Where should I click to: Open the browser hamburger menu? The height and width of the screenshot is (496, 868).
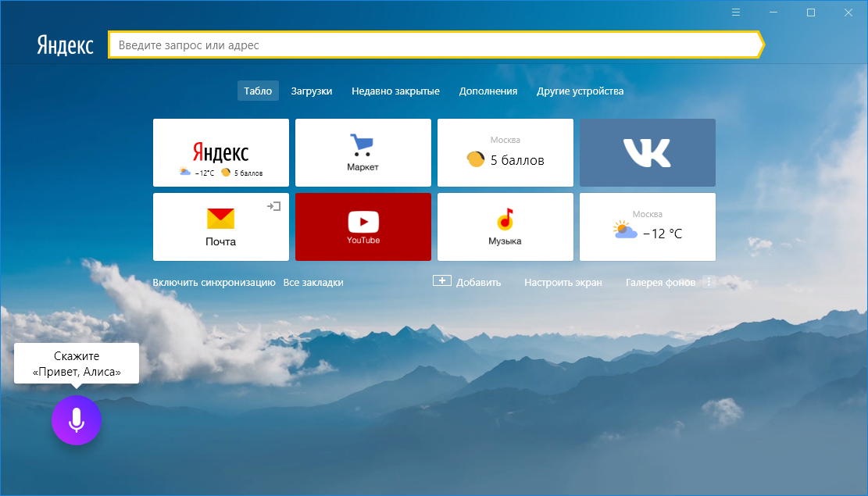tap(735, 12)
